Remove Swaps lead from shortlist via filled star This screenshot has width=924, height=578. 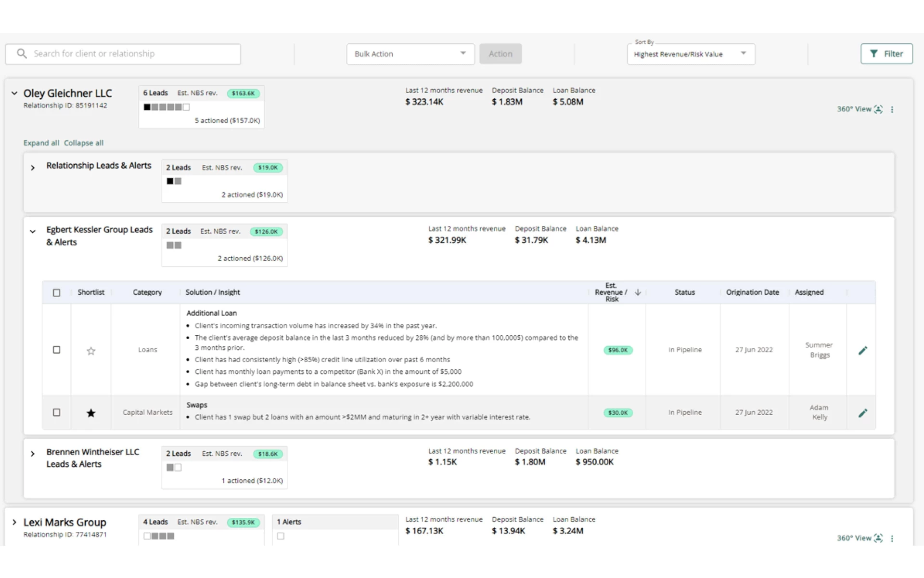click(x=91, y=413)
